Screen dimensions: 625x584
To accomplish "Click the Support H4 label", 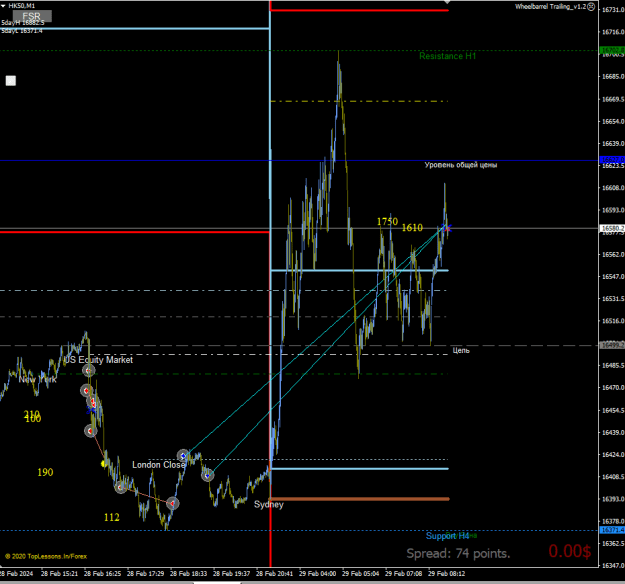I will 447,536.
